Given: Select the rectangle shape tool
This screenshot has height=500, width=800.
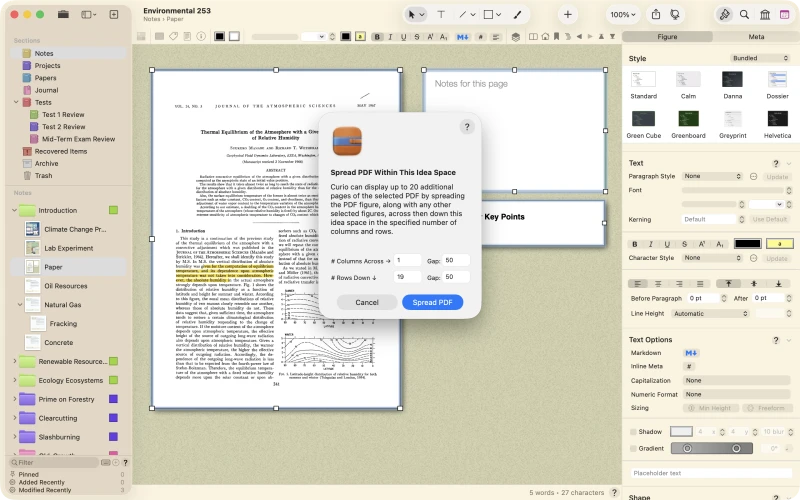Looking at the screenshot, I should (488, 15).
